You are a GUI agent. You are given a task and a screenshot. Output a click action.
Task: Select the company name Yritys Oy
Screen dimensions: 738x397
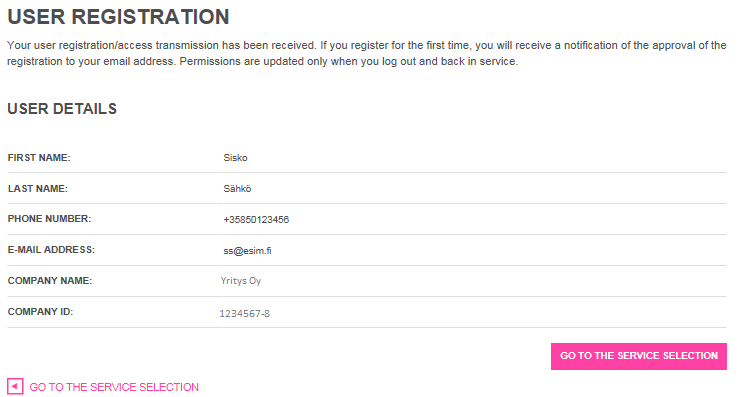[241, 281]
